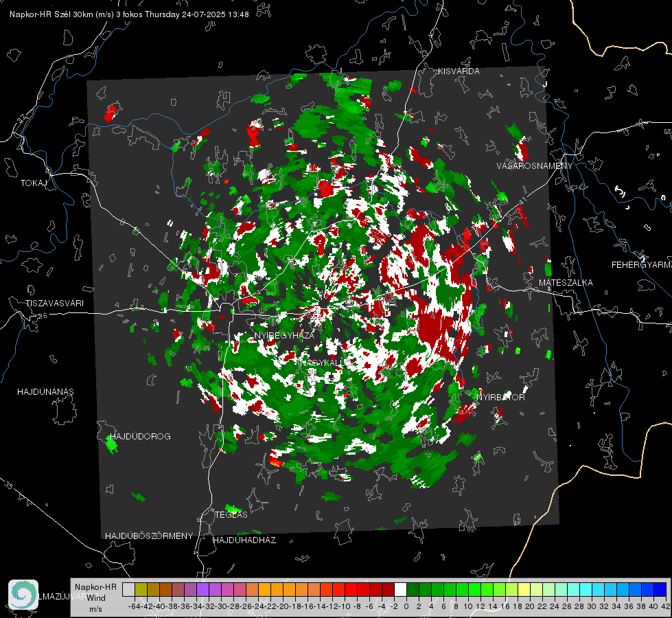Click the Napkor-HR legend title
672x618 pixels.
click(x=95, y=587)
